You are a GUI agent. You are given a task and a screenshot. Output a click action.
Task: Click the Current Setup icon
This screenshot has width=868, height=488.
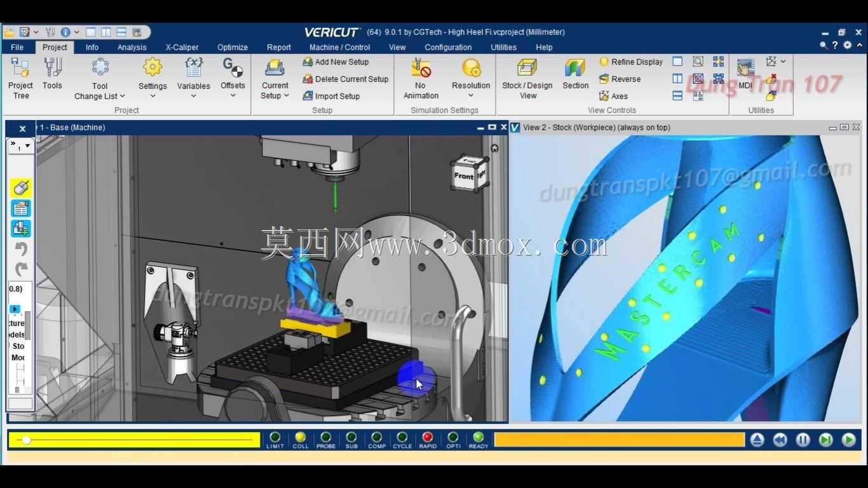(x=275, y=69)
